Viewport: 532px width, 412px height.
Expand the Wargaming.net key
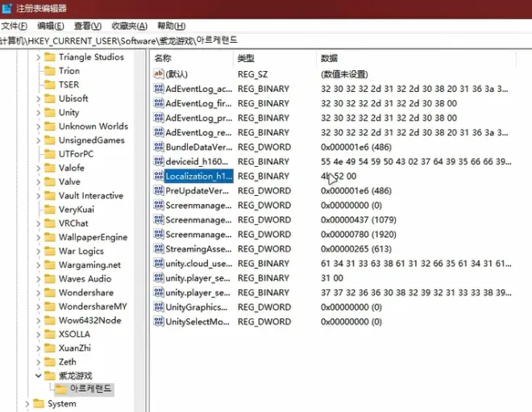pyautogui.click(x=37, y=265)
